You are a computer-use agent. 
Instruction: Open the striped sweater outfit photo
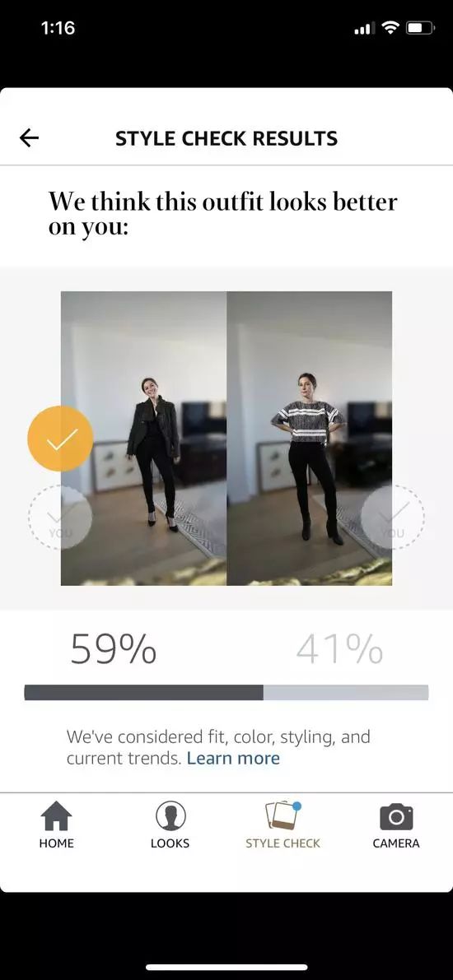309,438
